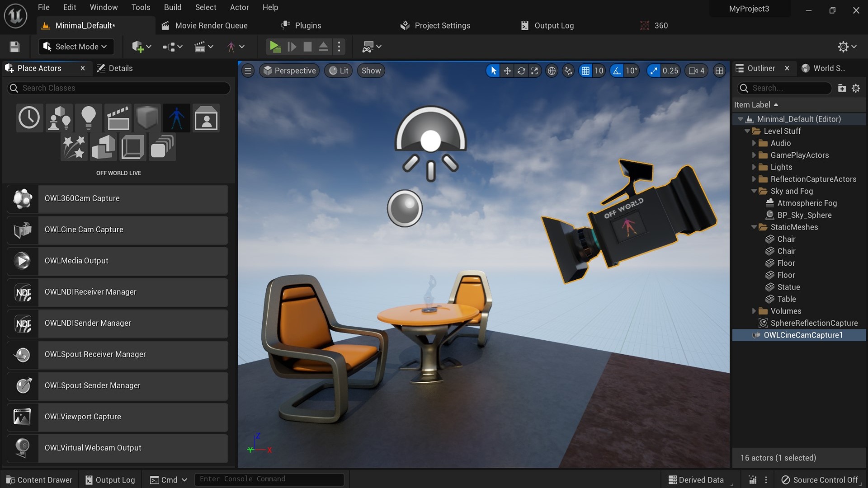Open the Build menu

172,7
